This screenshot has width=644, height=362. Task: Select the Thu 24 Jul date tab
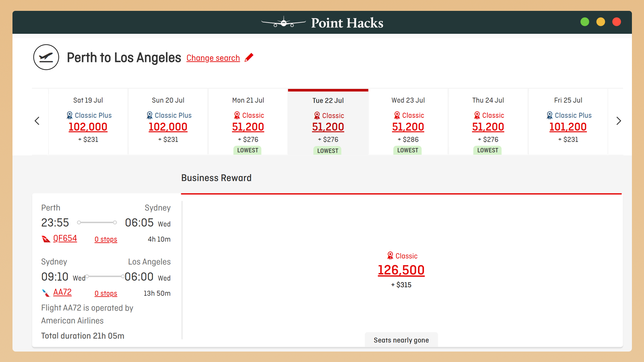coord(488,121)
